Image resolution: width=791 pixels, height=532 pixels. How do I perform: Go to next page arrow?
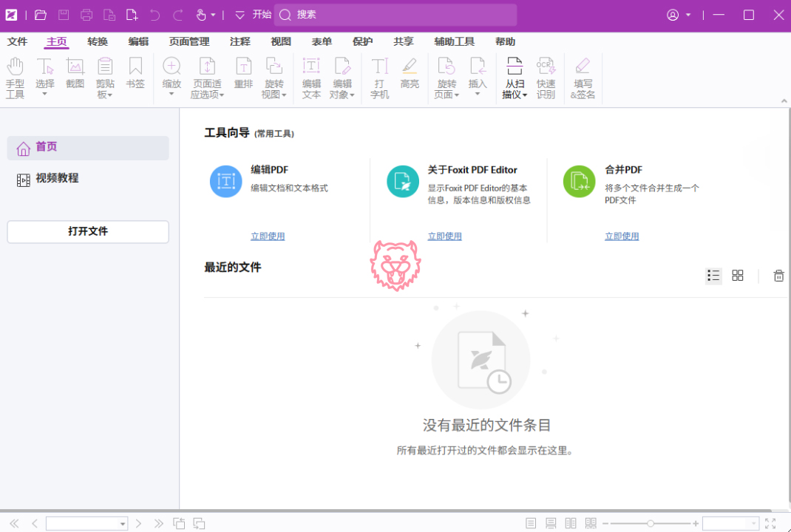[139, 523]
